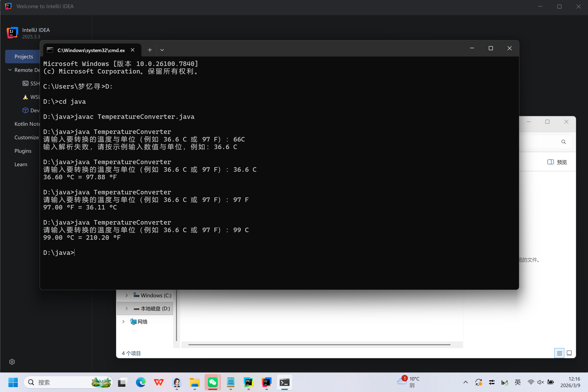This screenshot has width=588, height=392.
Task: Open the Learn section
Action: 21,164
